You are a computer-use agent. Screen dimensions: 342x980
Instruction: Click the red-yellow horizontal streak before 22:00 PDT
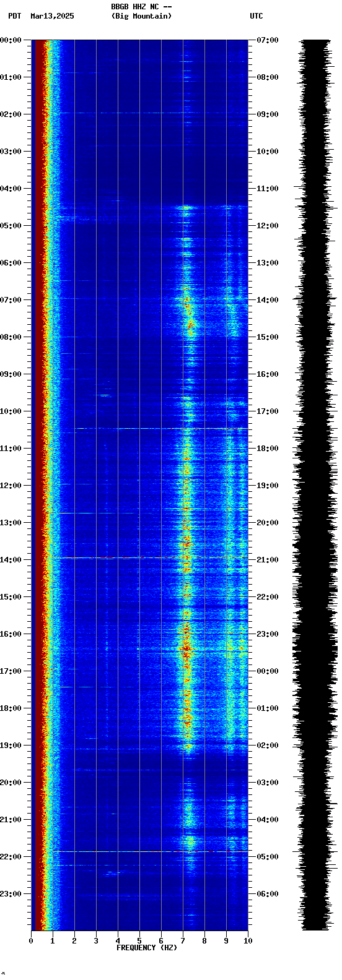151,852
